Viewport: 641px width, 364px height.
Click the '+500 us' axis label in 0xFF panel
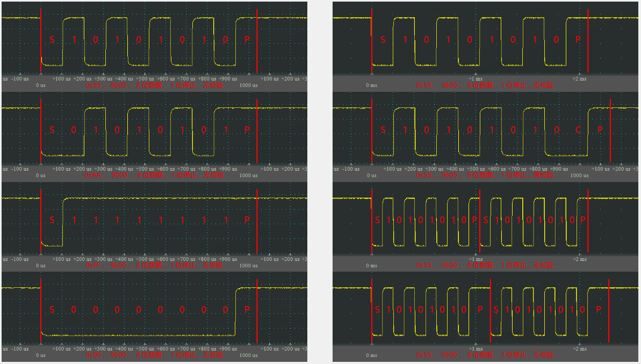click(x=145, y=259)
